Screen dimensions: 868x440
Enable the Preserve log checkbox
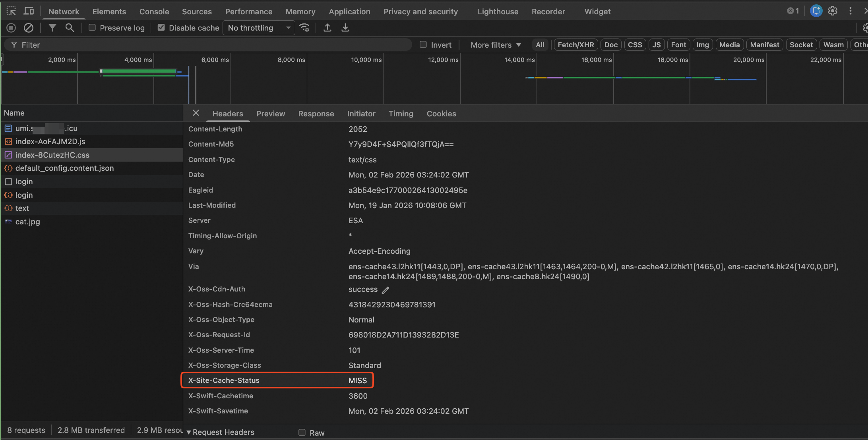pos(92,28)
